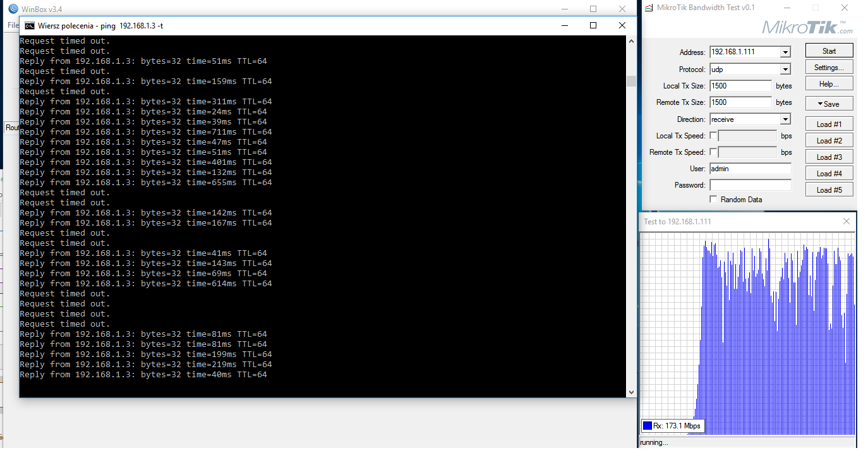Viewport: 868px width, 460px height.
Task: Click the WinBox application icon in title bar
Action: click(x=13, y=9)
